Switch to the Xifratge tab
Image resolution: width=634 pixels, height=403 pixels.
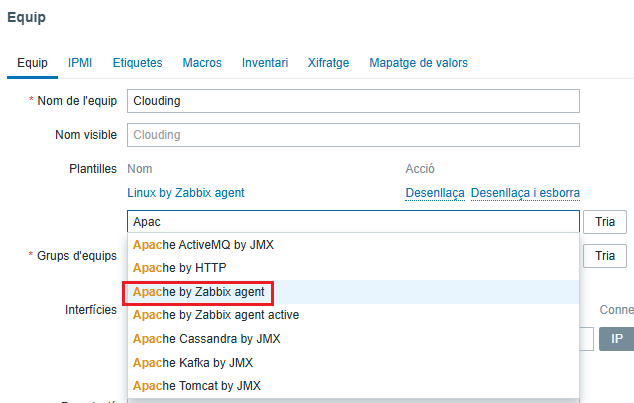pos(329,62)
